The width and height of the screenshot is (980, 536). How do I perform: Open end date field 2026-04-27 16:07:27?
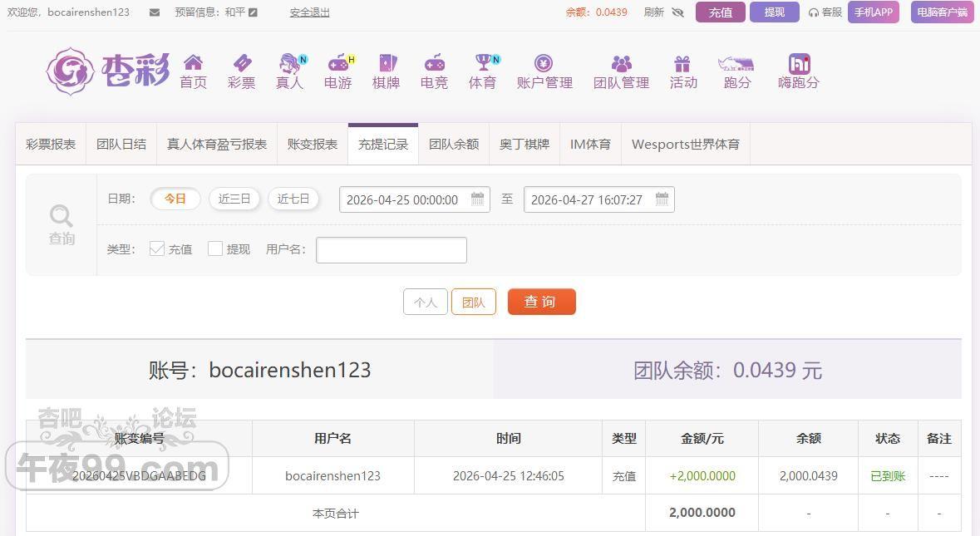598,200
